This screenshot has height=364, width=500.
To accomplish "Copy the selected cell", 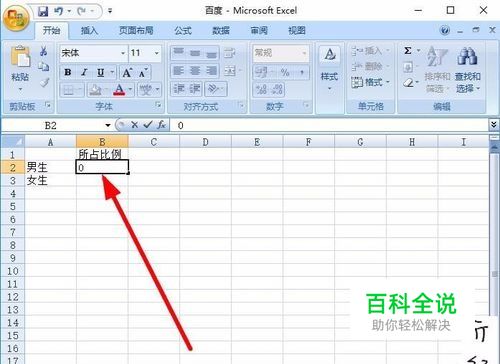I will point(44,67).
